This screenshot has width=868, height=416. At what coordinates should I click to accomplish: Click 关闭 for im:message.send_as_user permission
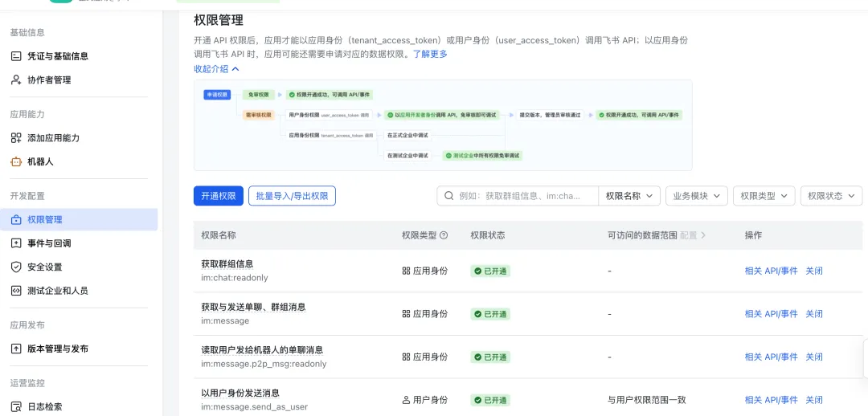click(814, 400)
